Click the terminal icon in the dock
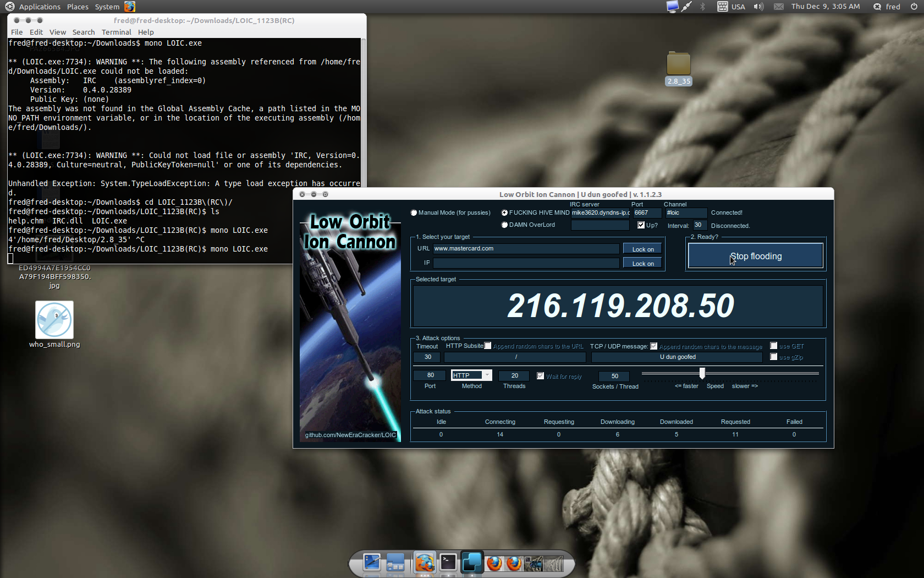Viewport: 924px width, 578px height. (448, 562)
